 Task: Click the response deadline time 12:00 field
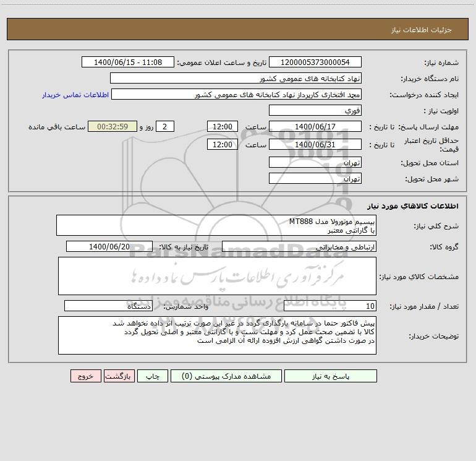[222, 126]
